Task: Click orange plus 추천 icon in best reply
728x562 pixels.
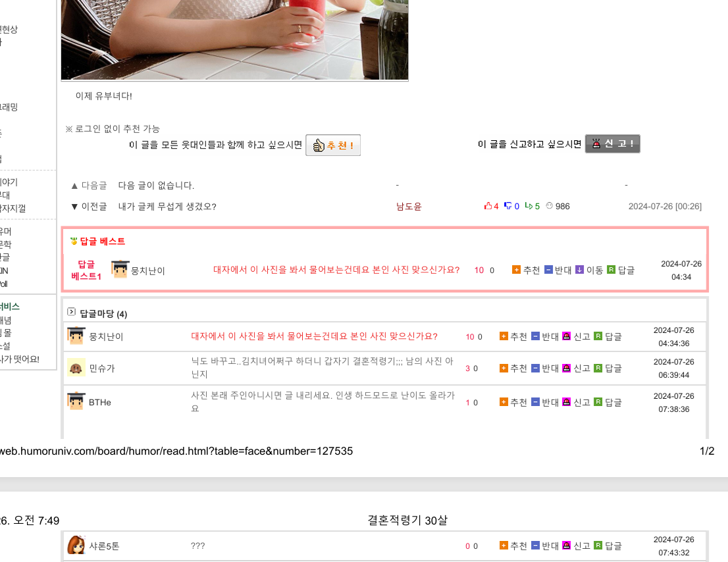Action: pos(516,270)
